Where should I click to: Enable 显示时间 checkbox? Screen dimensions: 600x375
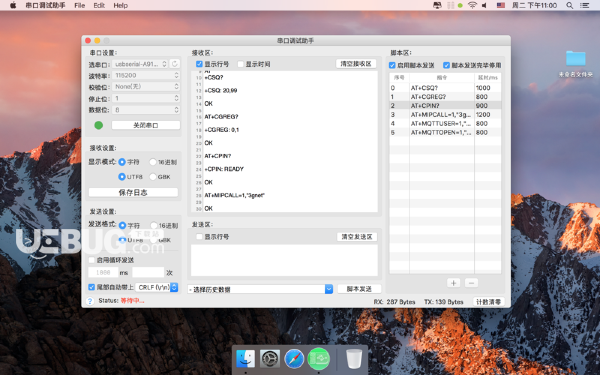pyautogui.click(x=241, y=64)
